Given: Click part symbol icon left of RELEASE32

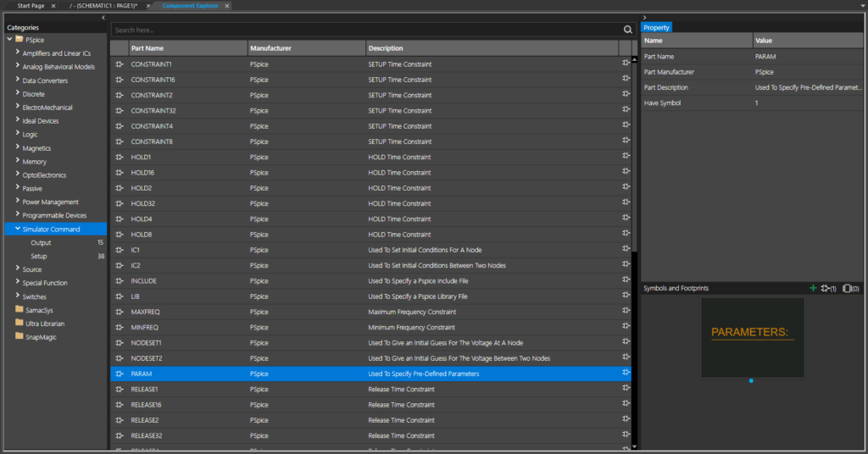Looking at the screenshot, I should point(119,435).
